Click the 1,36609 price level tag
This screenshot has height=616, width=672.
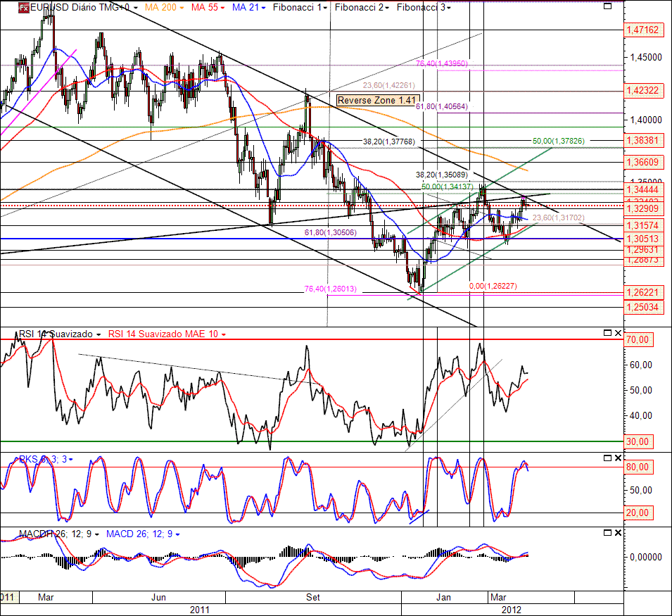642,162
